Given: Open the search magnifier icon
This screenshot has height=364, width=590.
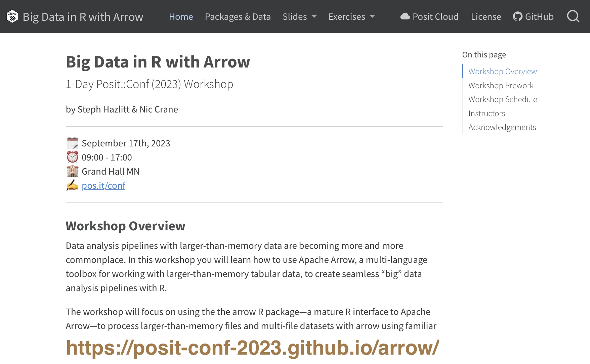Looking at the screenshot, I should (x=573, y=16).
